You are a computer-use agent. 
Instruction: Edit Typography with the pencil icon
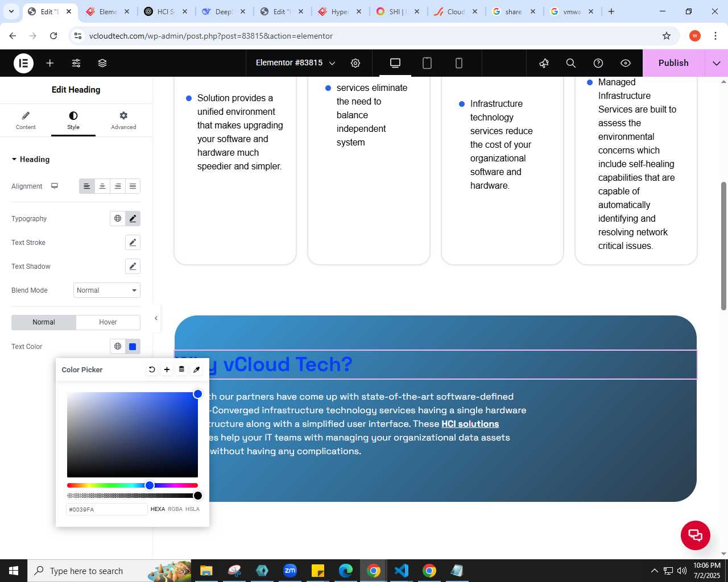click(x=133, y=218)
